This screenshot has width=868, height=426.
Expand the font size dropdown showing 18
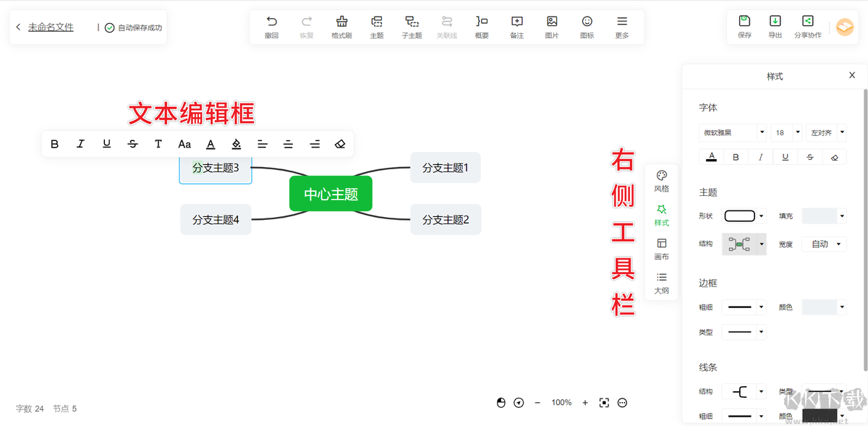[786, 132]
